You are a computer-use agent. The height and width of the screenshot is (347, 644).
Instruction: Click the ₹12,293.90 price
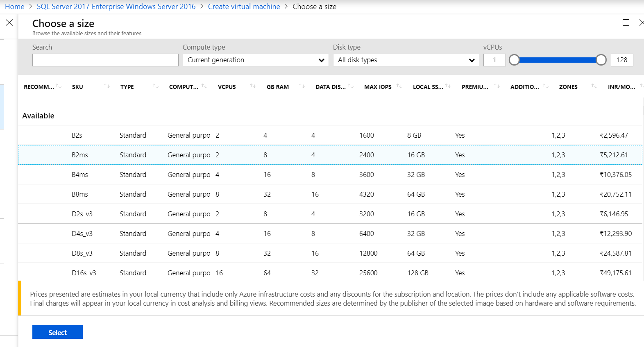616,234
